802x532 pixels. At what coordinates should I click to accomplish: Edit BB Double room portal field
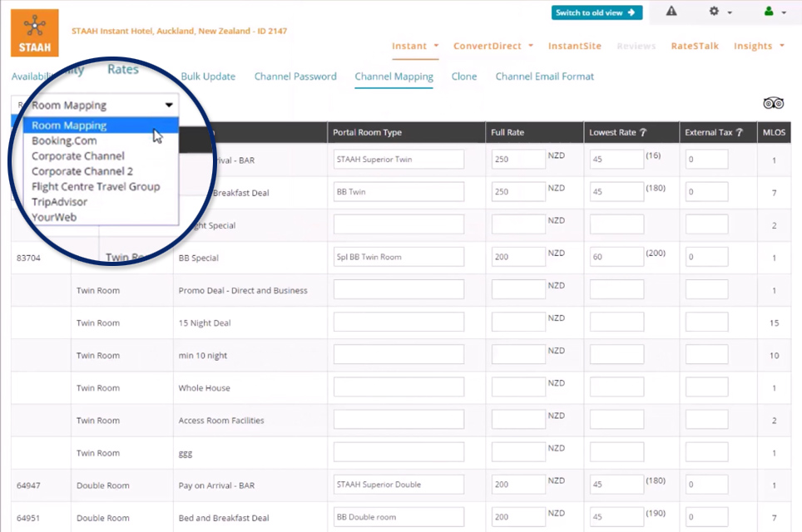click(399, 517)
